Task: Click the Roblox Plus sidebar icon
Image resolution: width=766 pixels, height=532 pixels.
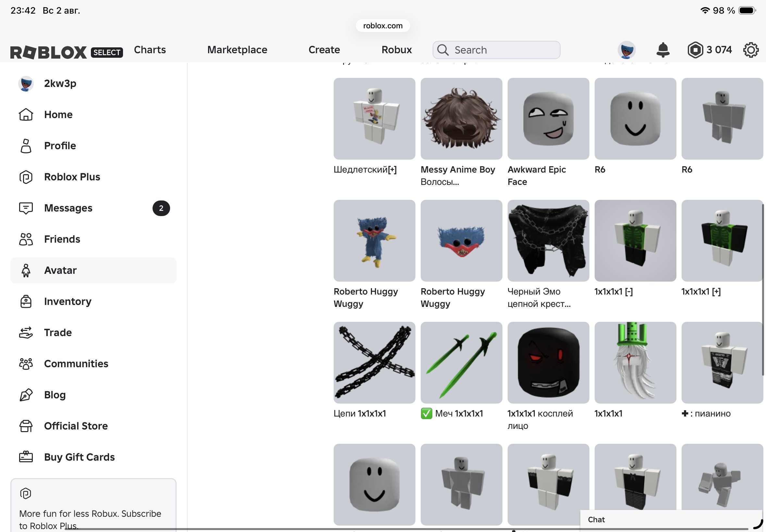Action: click(x=26, y=177)
